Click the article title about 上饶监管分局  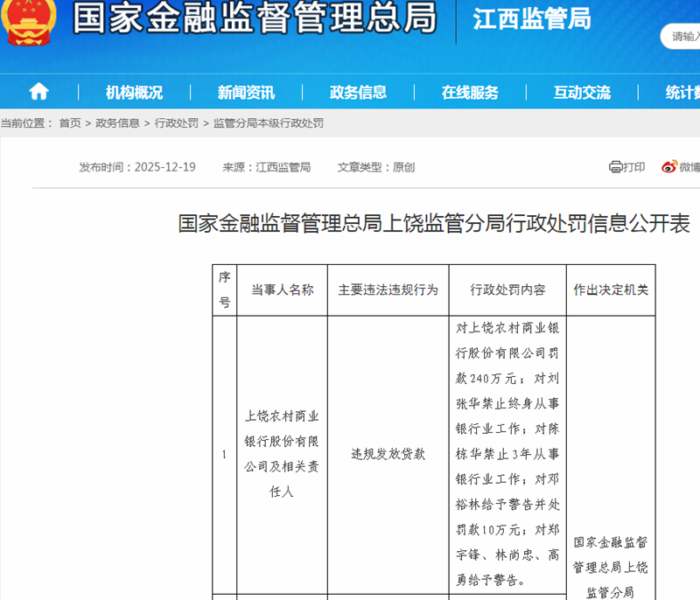click(434, 224)
